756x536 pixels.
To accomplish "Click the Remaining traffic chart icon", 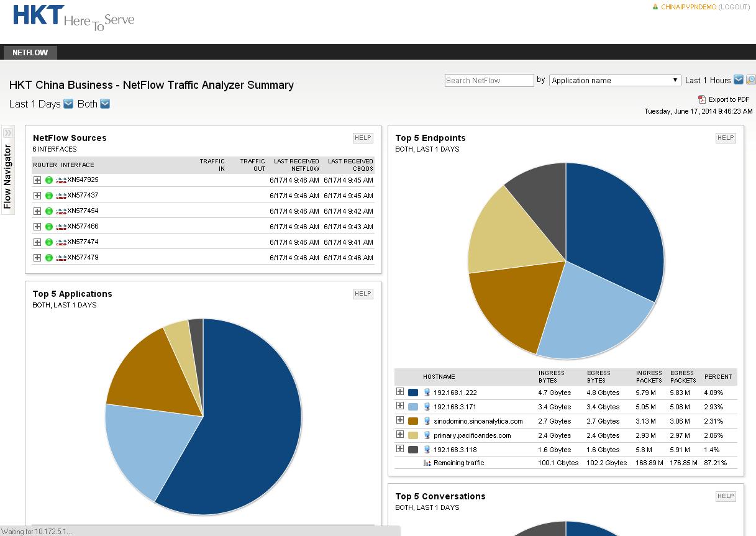I will 427,463.
